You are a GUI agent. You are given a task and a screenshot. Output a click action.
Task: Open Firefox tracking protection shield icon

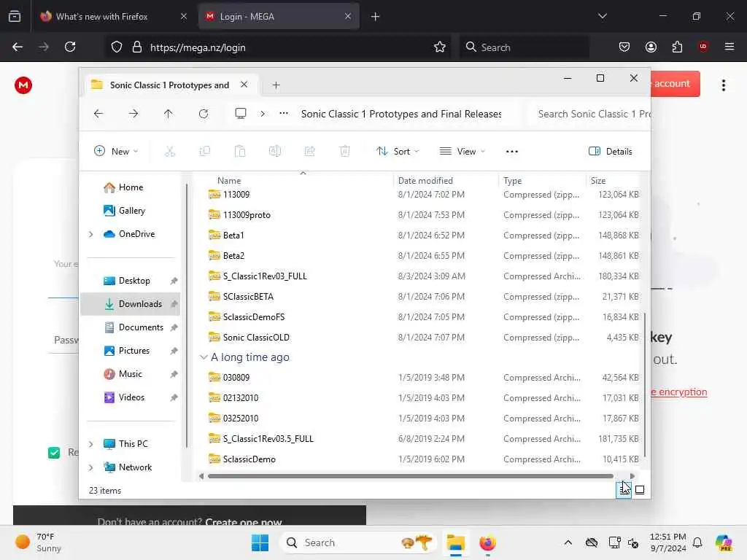click(117, 47)
